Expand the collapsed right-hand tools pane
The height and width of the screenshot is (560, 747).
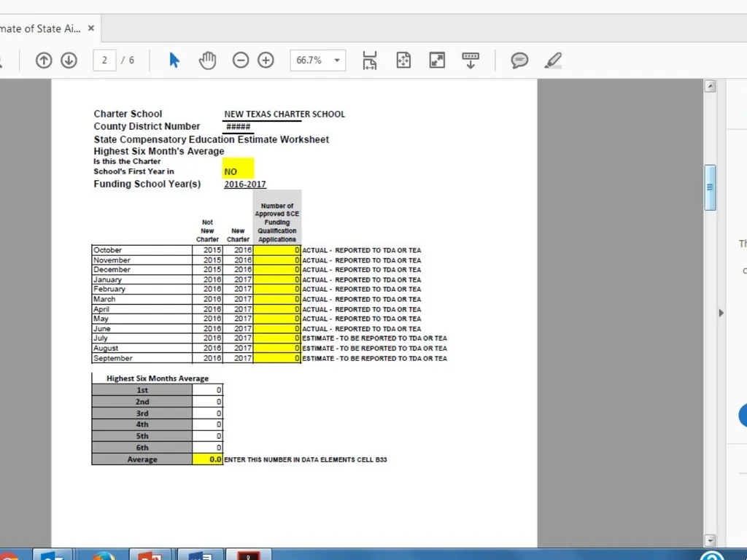[x=721, y=313]
